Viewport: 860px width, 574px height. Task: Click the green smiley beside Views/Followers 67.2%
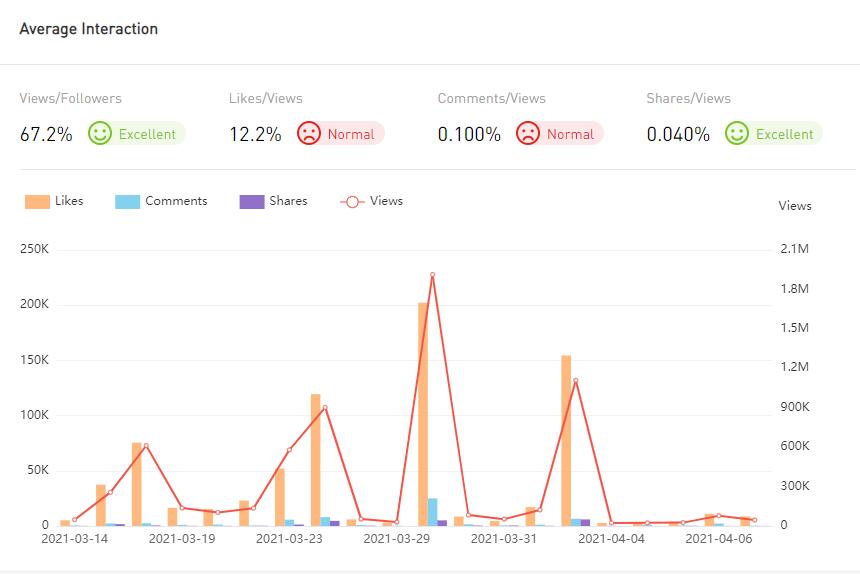pos(99,133)
